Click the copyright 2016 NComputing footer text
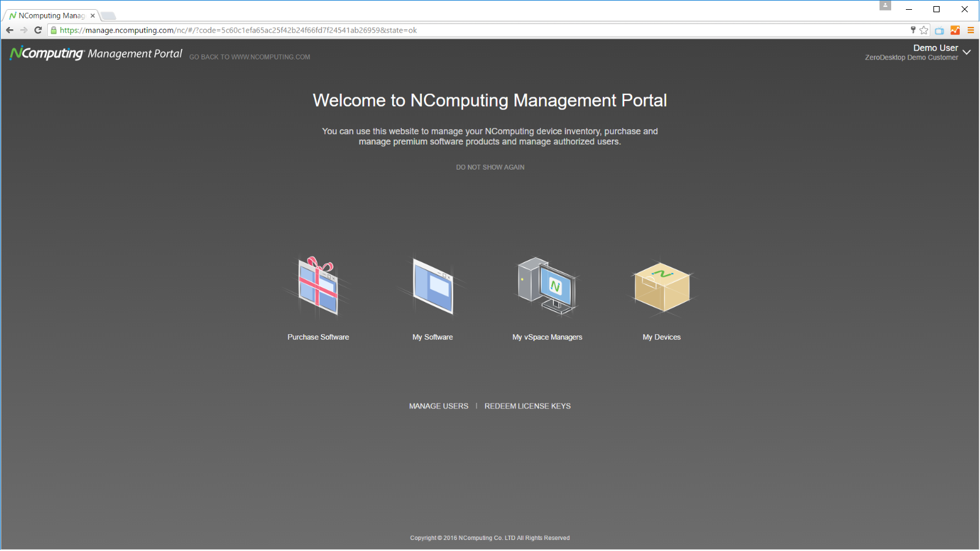Image resolution: width=980 pixels, height=551 pixels. (490, 538)
